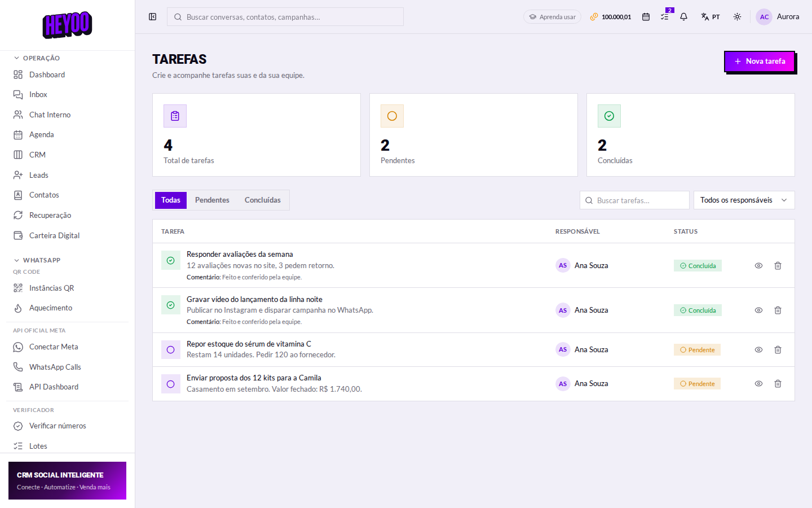This screenshot has width=812, height=508.
Task: Collapse the OPERAÇÃO section
Action: 37,58
